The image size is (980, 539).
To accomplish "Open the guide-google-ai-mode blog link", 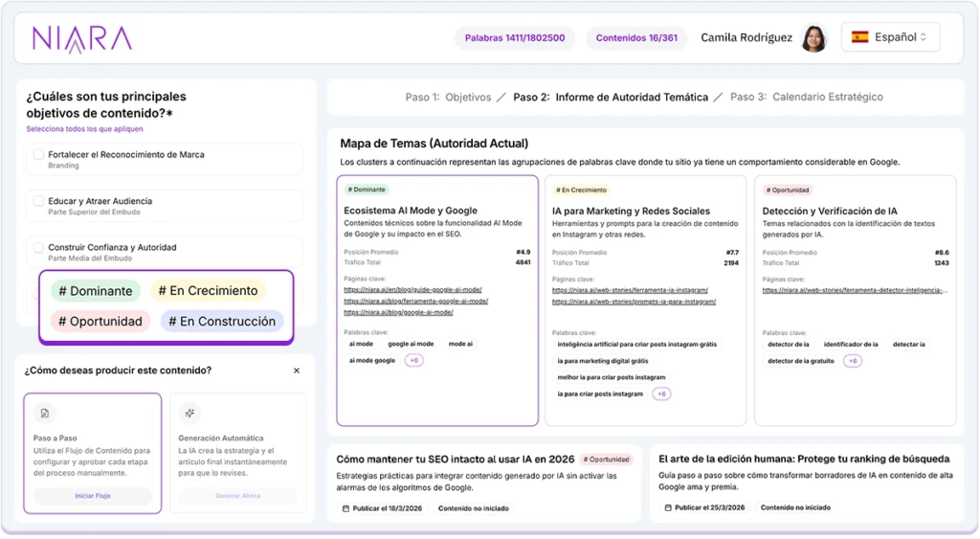I will pos(412,289).
